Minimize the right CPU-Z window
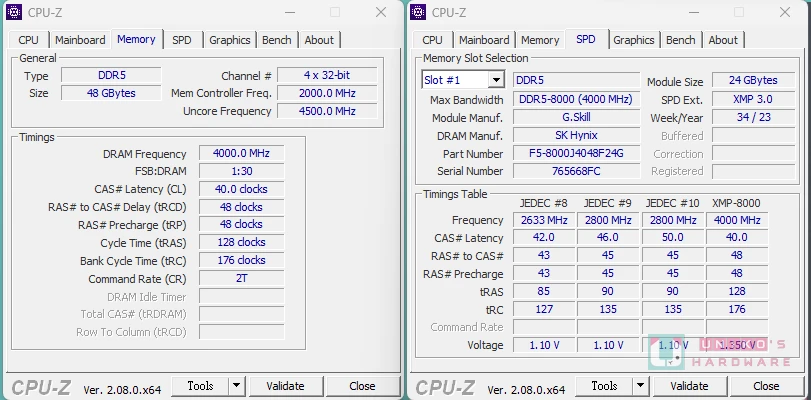The image size is (811, 400). [694, 12]
